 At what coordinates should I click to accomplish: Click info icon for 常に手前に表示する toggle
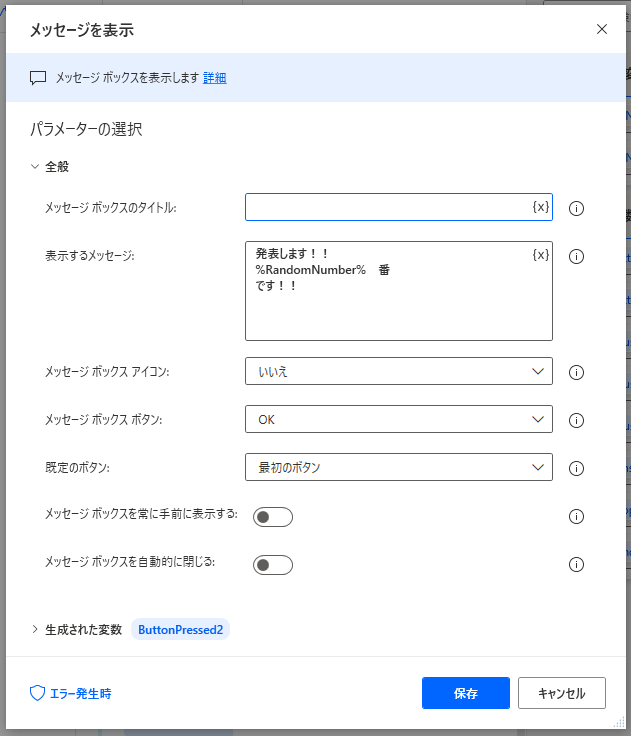point(576,517)
